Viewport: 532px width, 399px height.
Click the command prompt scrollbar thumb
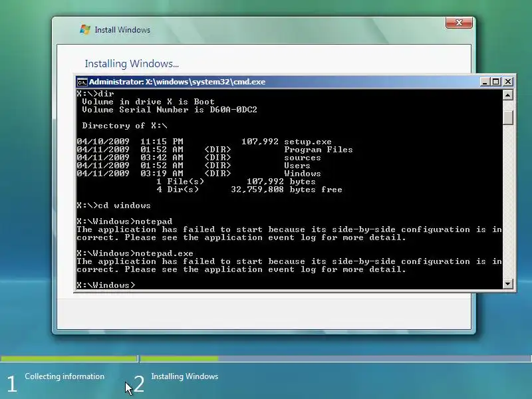pos(507,118)
